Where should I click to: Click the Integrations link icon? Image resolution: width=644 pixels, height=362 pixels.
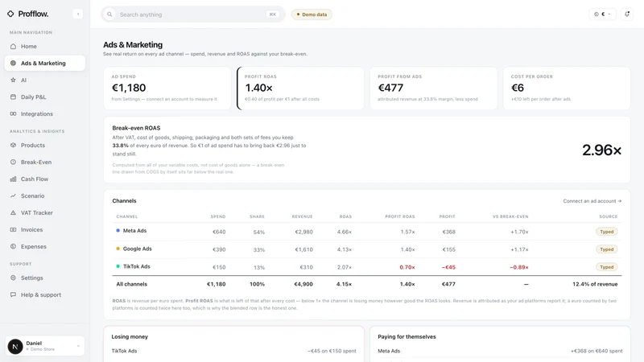click(x=13, y=113)
